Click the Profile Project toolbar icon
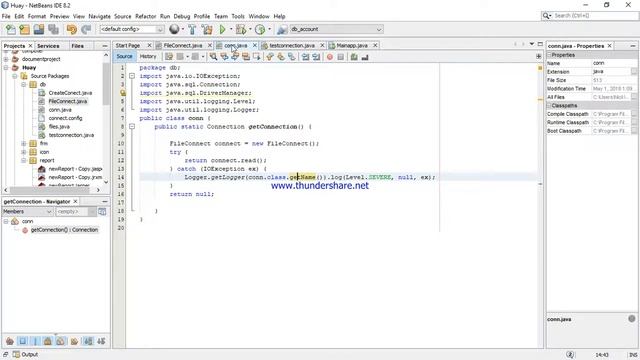 (x=260, y=29)
